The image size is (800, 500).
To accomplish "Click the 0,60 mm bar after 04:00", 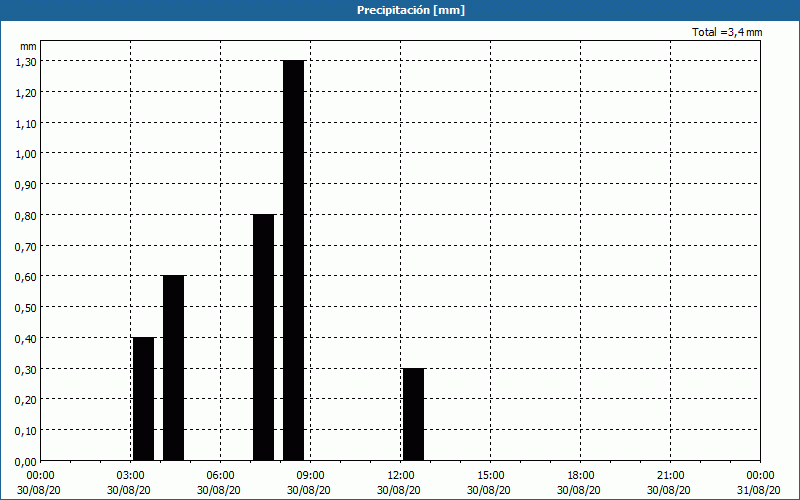I will [173, 368].
